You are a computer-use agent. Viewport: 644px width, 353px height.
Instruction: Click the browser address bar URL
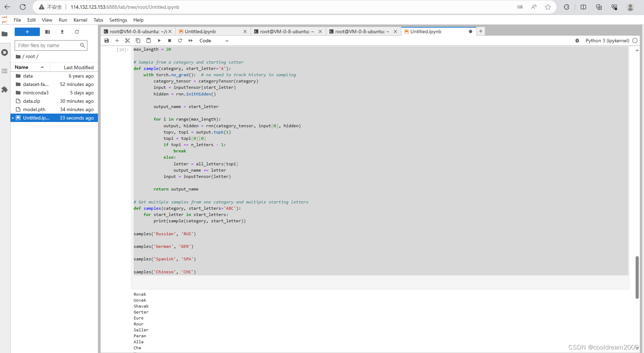(125, 7)
